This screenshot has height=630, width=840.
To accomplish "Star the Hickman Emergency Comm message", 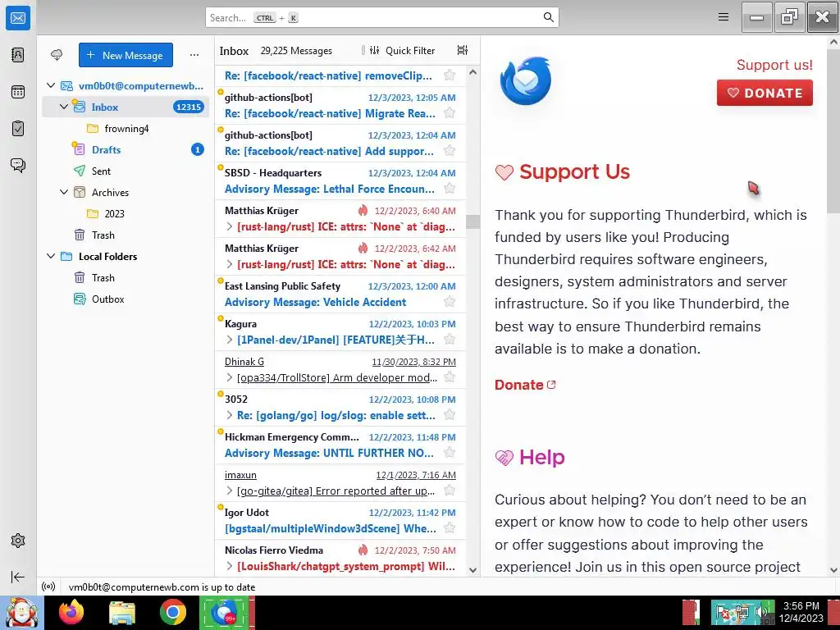I will (x=450, y=453).
